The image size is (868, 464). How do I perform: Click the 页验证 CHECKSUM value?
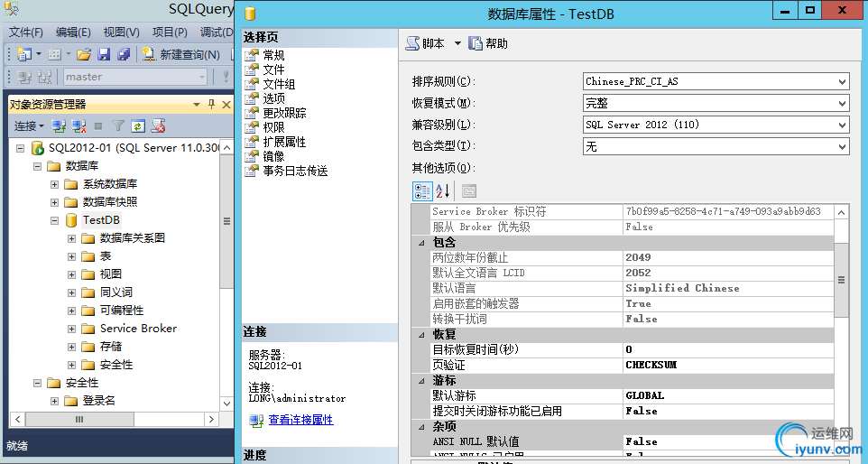[x=728, y=365]
